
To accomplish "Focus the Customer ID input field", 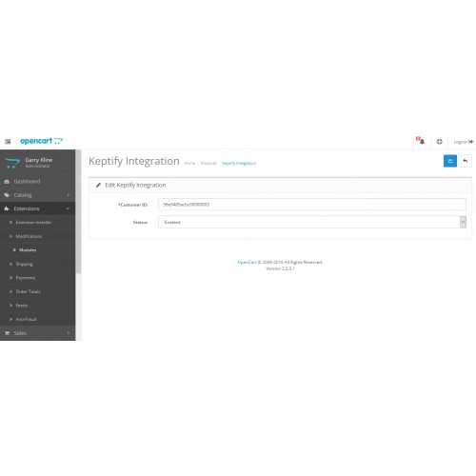I will click(312, 205).
